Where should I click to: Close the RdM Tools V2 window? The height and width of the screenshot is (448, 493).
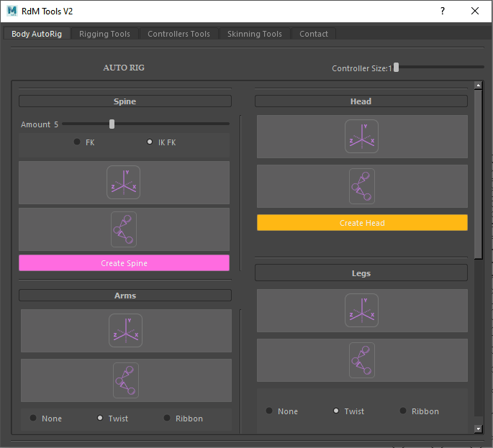tap(475, 11)
